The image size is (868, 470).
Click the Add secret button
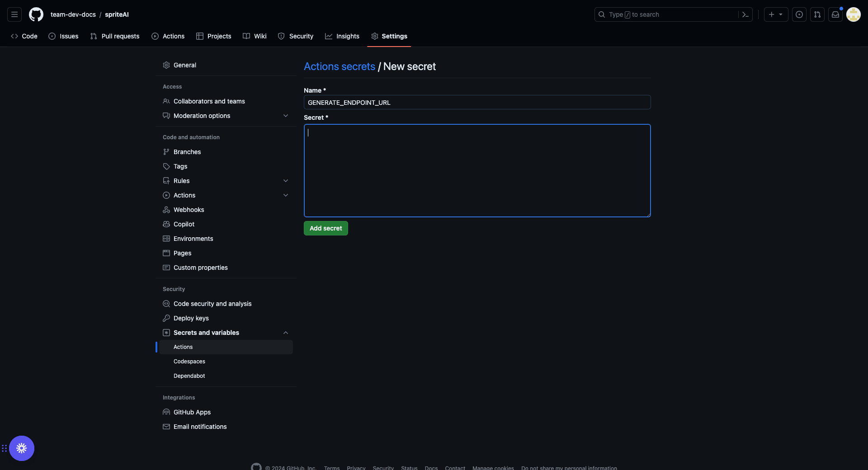(x=325, y=228)
